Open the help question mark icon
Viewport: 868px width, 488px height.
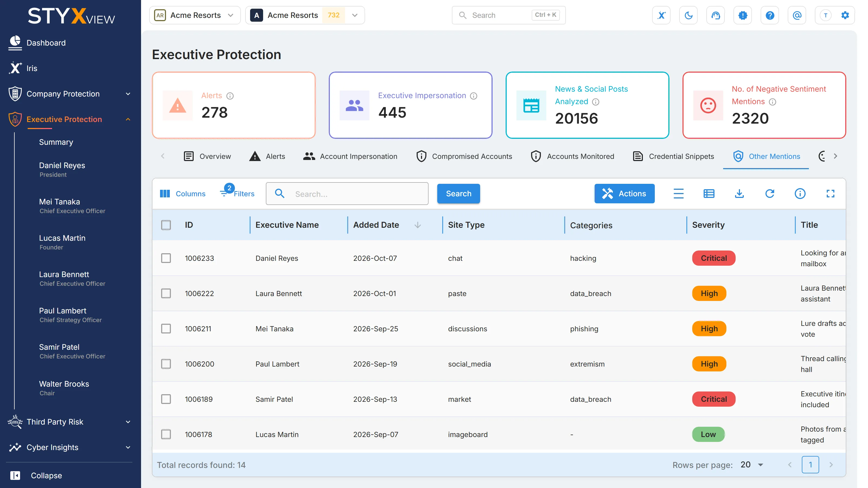770,15
